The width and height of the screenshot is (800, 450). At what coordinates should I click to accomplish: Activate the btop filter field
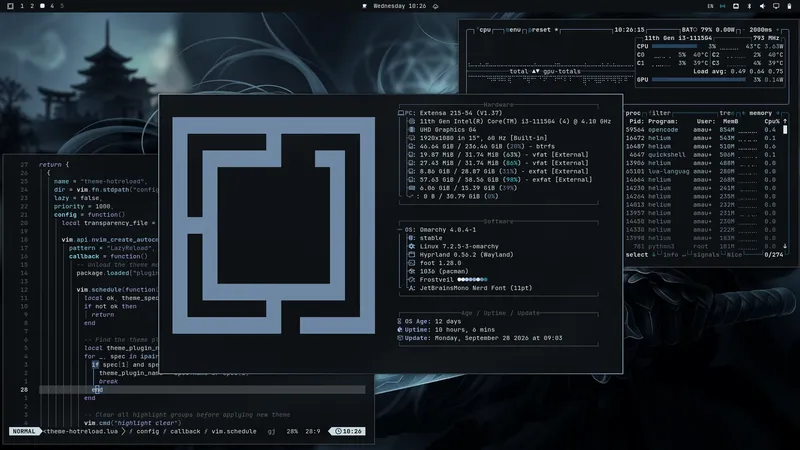click(660, 113)
